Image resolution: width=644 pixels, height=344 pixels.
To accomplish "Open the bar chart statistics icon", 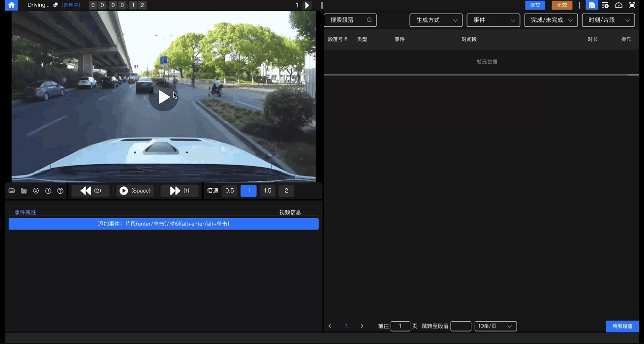I will click(x=24, y=191).
